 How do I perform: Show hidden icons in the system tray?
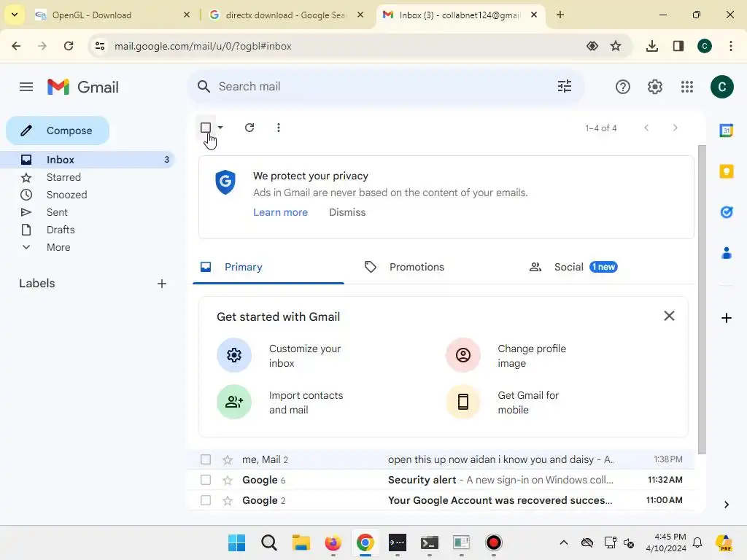click(x=564, y=542)
